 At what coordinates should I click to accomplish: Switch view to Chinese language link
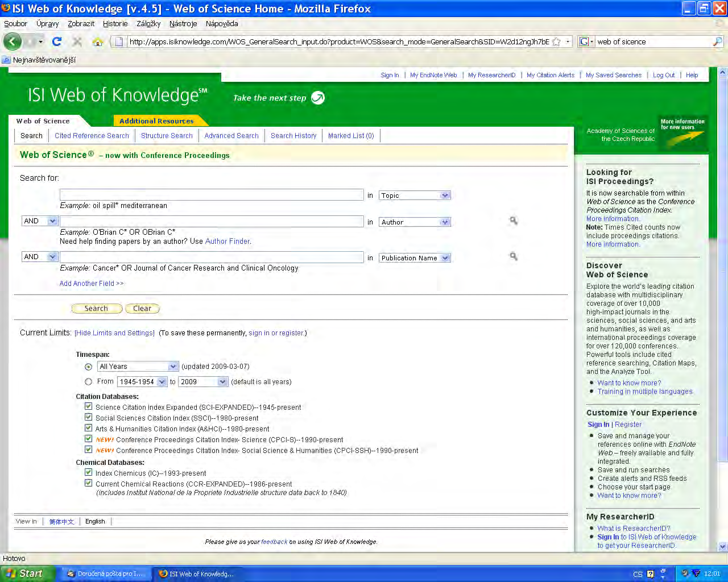(x=61, y=522)
